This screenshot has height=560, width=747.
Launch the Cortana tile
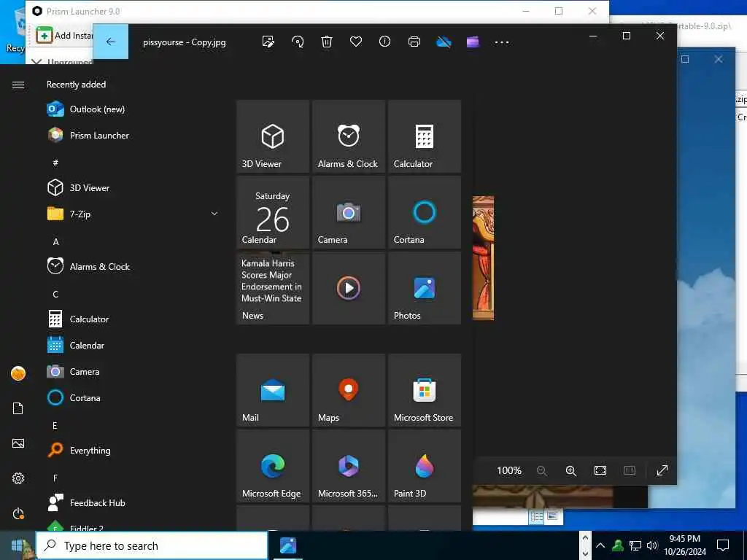pyautogui.click(x=425, y=212)
